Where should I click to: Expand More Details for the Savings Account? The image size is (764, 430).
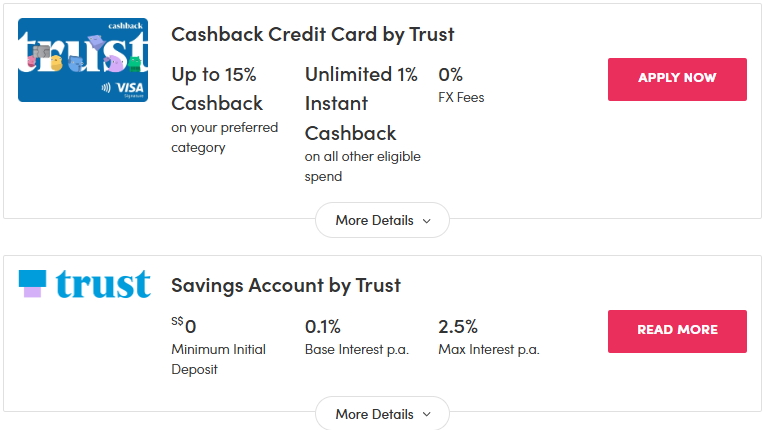(382, 413)
